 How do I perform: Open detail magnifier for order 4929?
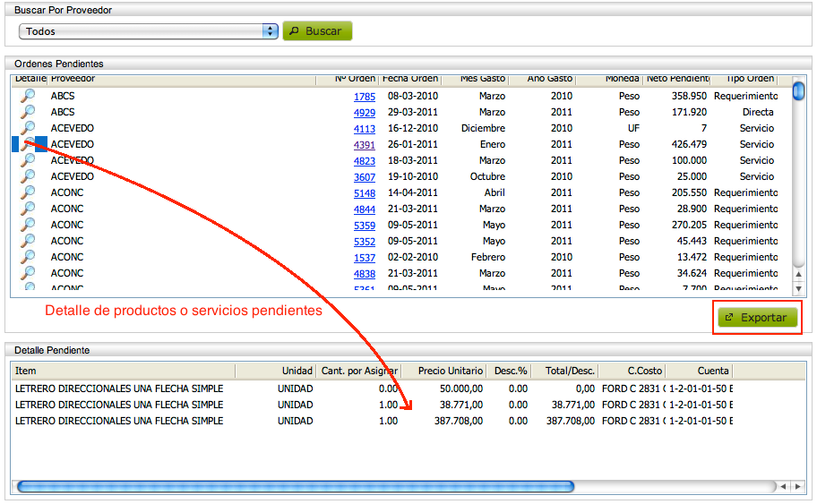[x=28, y=111]
